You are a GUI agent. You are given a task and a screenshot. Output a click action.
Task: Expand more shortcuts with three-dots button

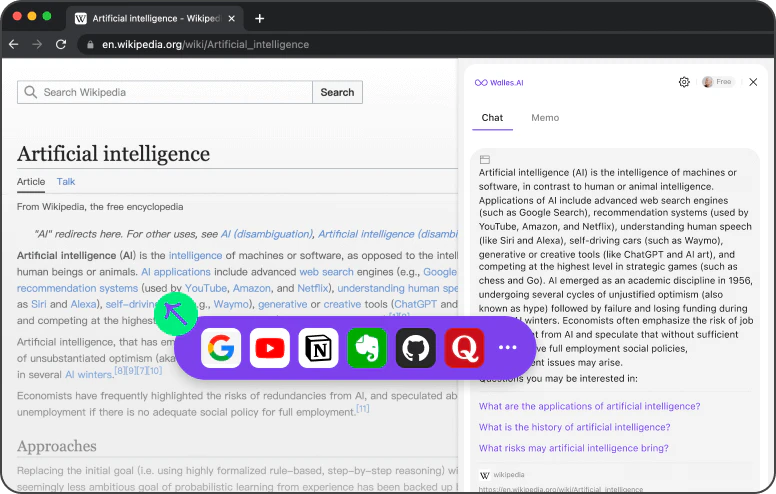point(508,348)
